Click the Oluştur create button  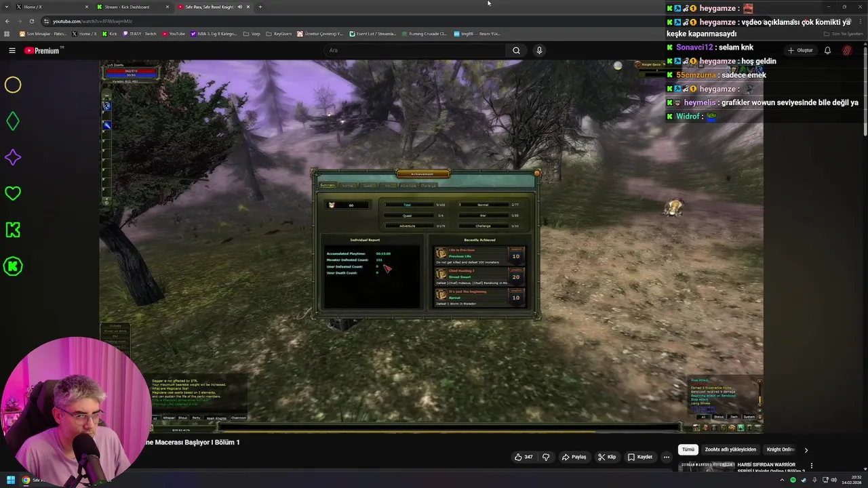(x=801, y=50)
